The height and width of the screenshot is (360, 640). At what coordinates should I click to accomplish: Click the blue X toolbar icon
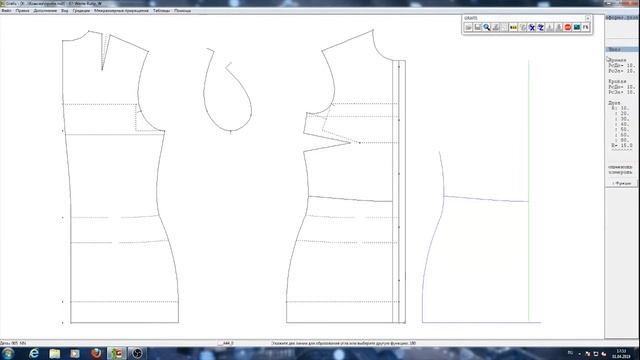532,27
